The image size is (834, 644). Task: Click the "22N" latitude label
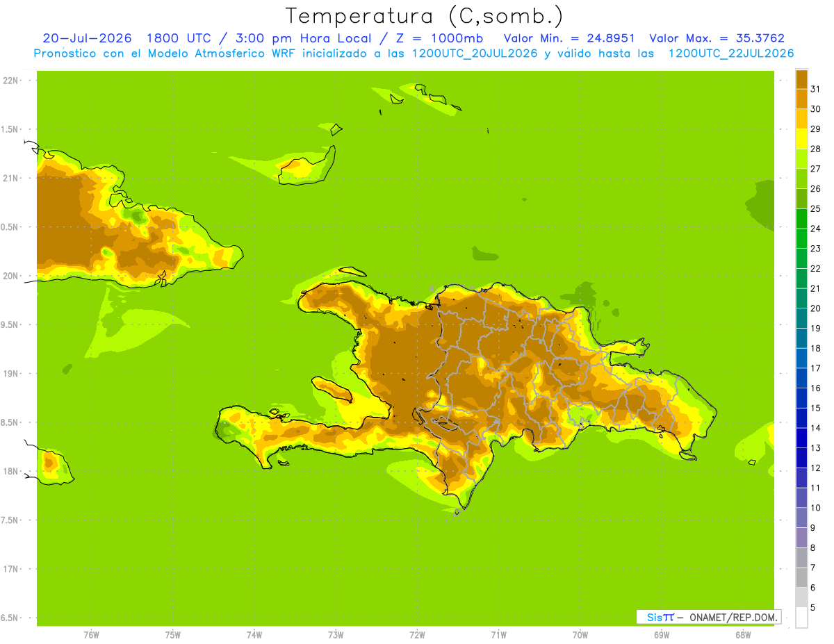point(10,81)
